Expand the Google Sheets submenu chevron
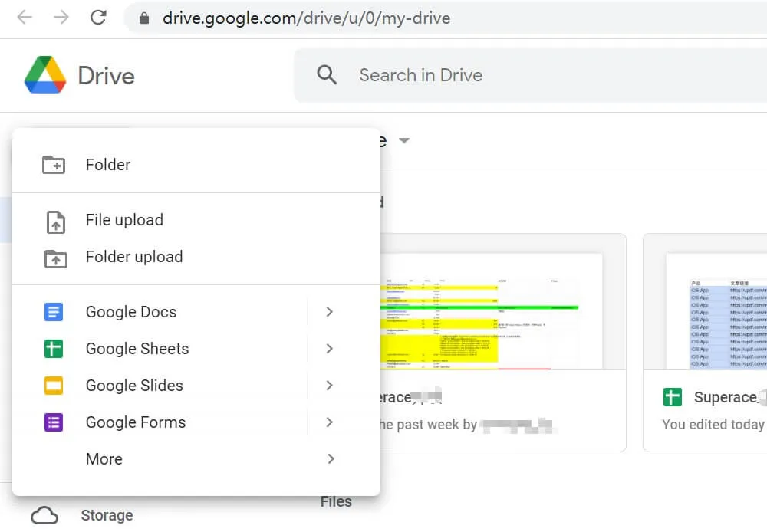This screenshot has width=767, height=532. click(x=329, y=349)
